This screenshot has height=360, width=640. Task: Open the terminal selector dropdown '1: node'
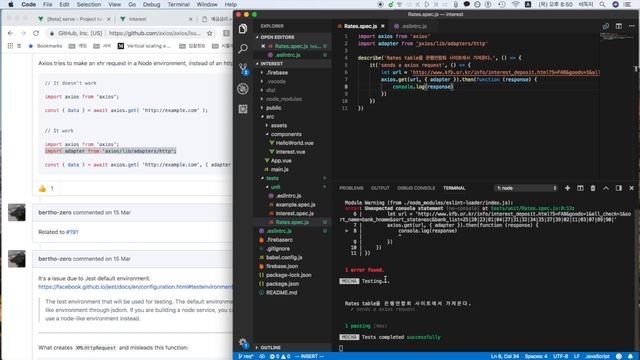pyautogui.click(x=526, y=188)
